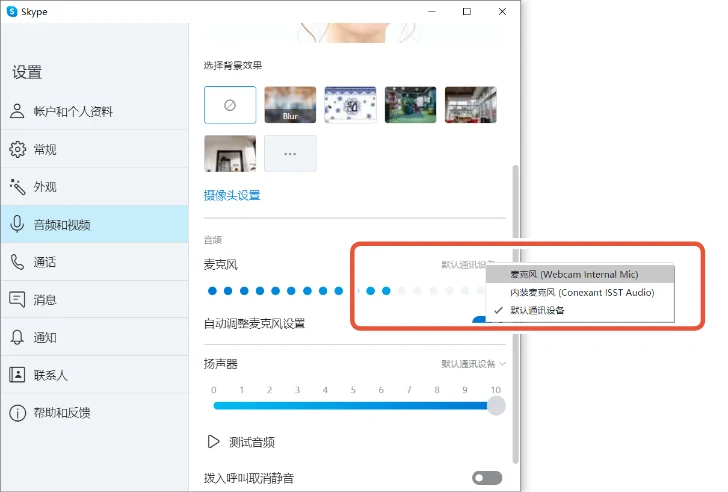This screenshot has width=728, height=492.
Task: Toggle 自动调整麦克风设置 switch
Action: click(479, 319)
